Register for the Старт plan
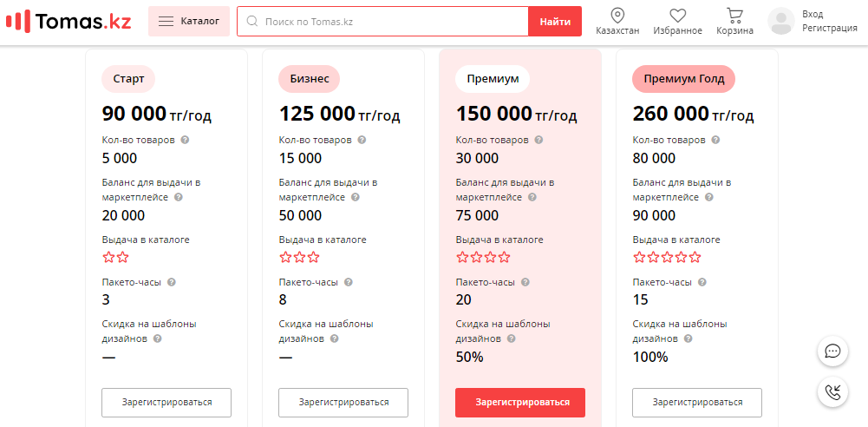 tap(166, 403)
